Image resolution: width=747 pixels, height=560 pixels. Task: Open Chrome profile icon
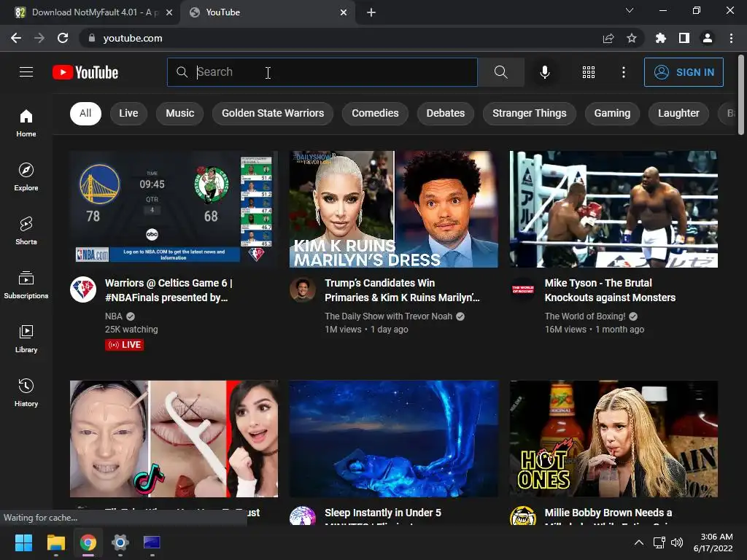[708, 38]
